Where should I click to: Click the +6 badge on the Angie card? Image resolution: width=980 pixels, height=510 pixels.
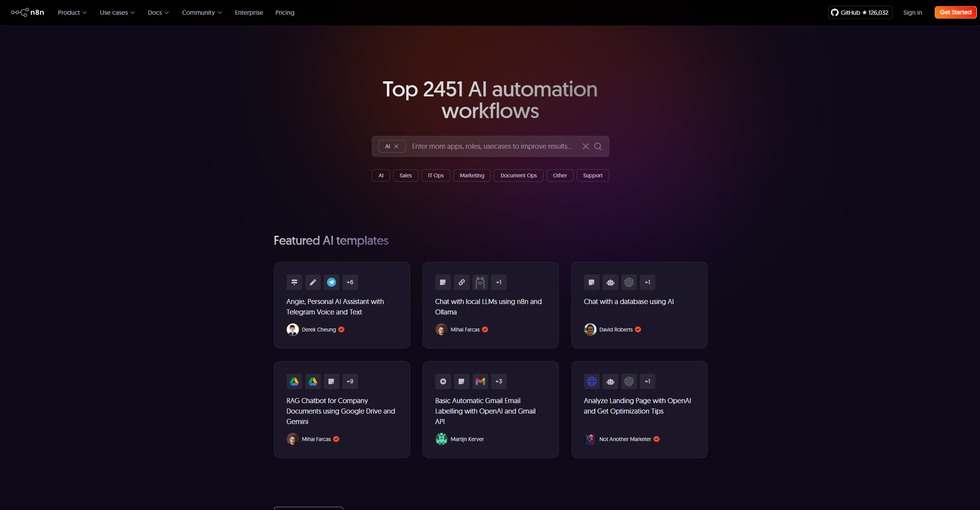pyautogui.click(x=350, y=282)
